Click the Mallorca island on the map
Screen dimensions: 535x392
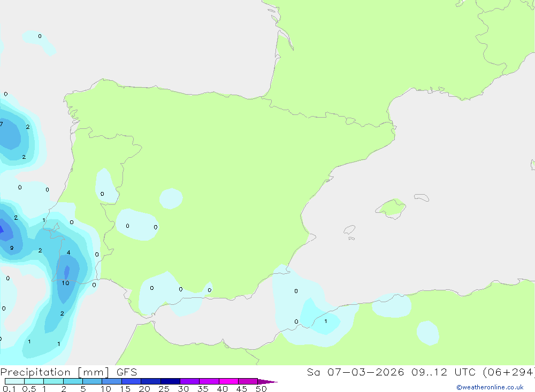(x=392, y=208)
